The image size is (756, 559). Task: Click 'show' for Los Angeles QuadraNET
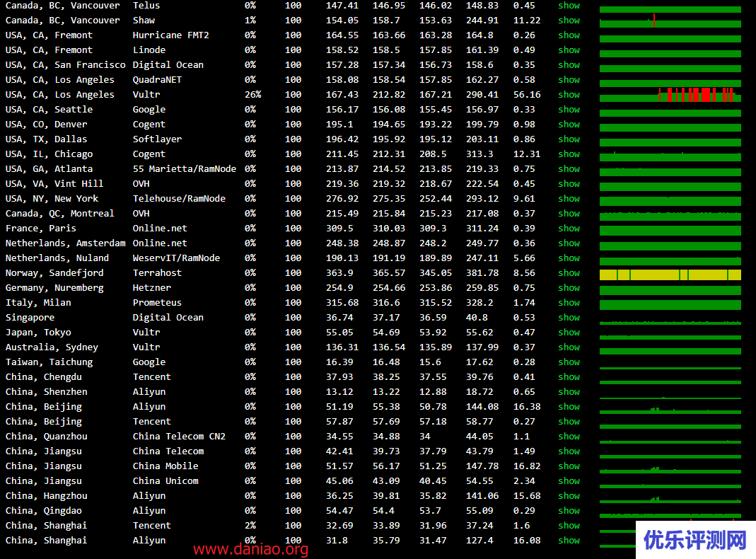click(x=569, y=79)
